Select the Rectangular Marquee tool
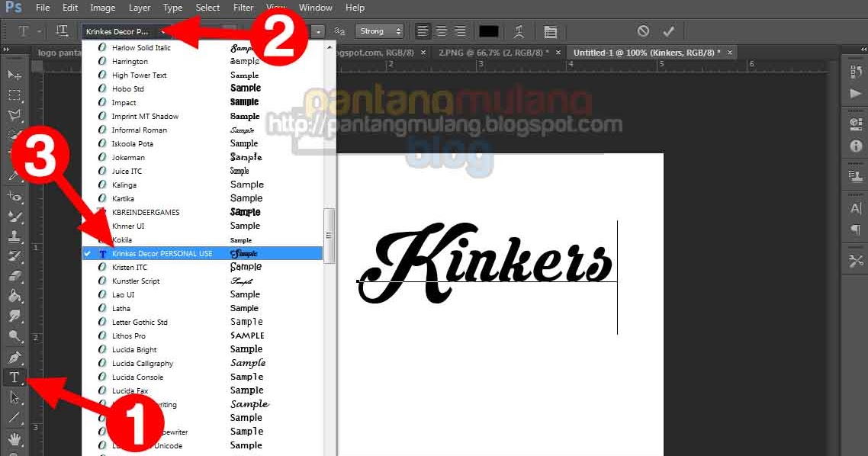The height and width of the screenshot is (456, 868). point(14,95)
